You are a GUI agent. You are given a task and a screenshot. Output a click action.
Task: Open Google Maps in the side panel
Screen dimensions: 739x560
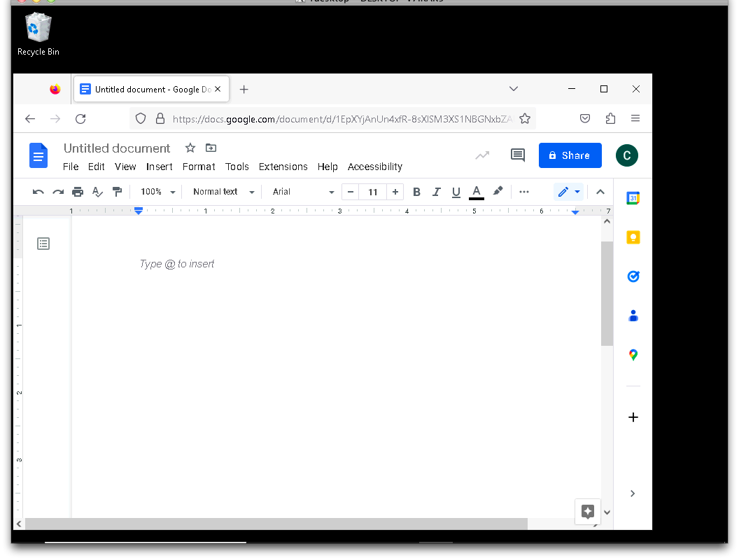[x=633, y=354]
